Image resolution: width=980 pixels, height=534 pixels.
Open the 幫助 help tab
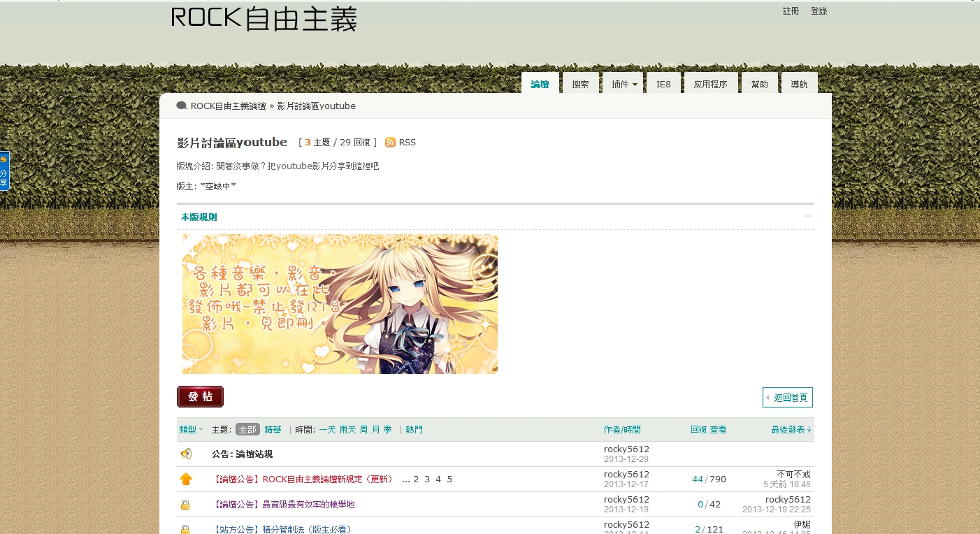[760, 84]
